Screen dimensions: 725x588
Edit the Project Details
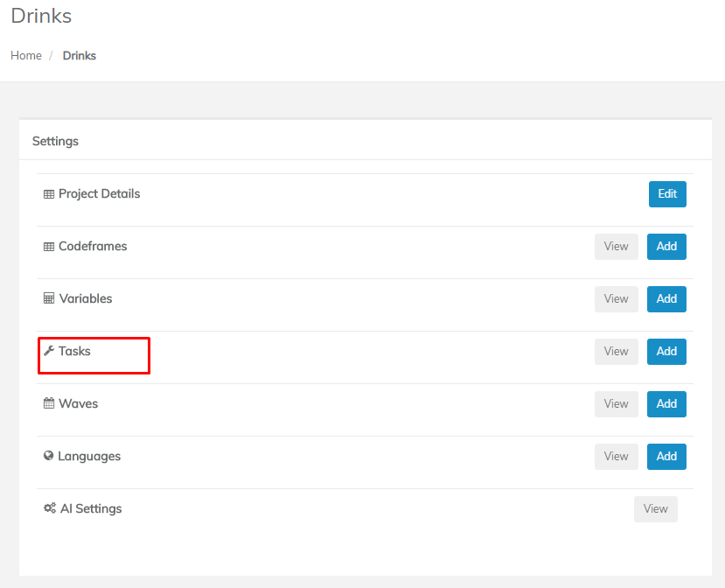tap(667, 194)
